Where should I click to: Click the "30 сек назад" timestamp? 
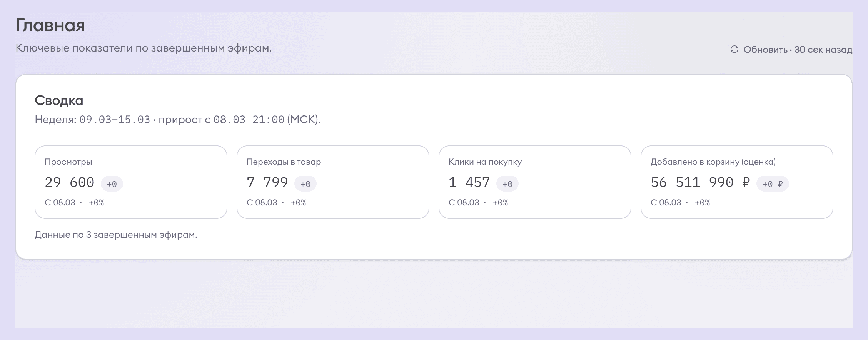coord(823,50)
